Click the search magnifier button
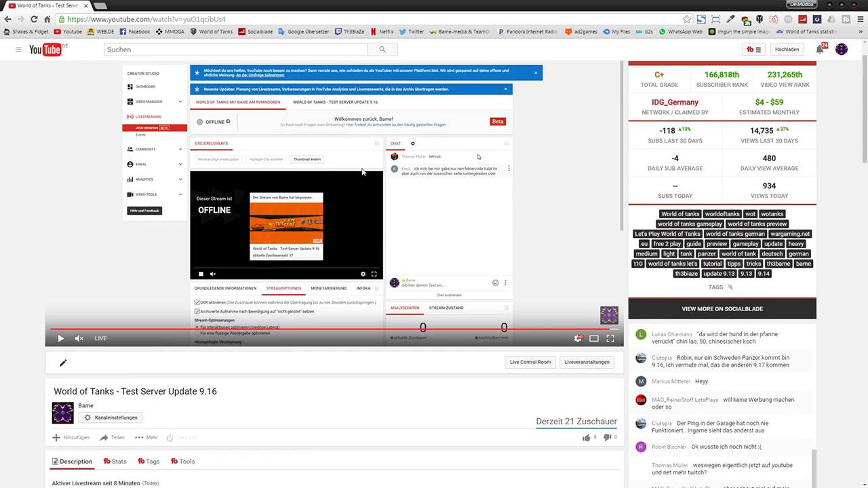 [x=382, y=49]
